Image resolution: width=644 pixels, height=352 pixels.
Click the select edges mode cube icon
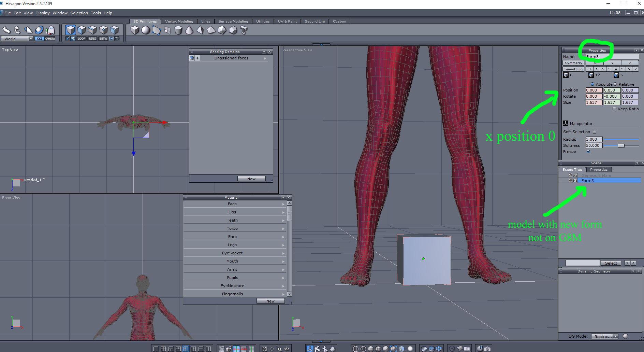92,30
